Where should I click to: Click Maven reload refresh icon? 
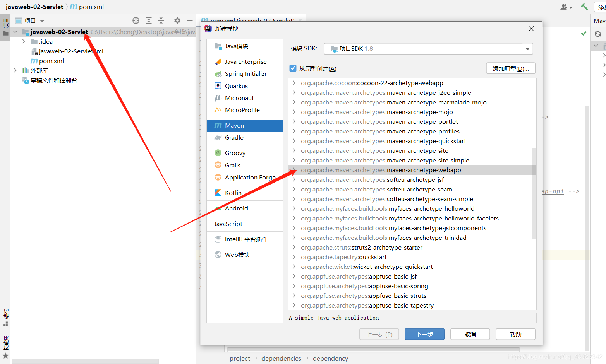coord(598,34)
